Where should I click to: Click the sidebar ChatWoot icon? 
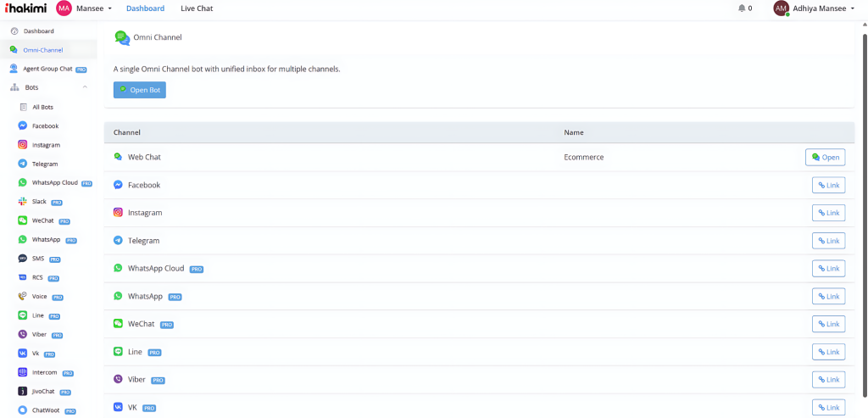tap(23, 410)
